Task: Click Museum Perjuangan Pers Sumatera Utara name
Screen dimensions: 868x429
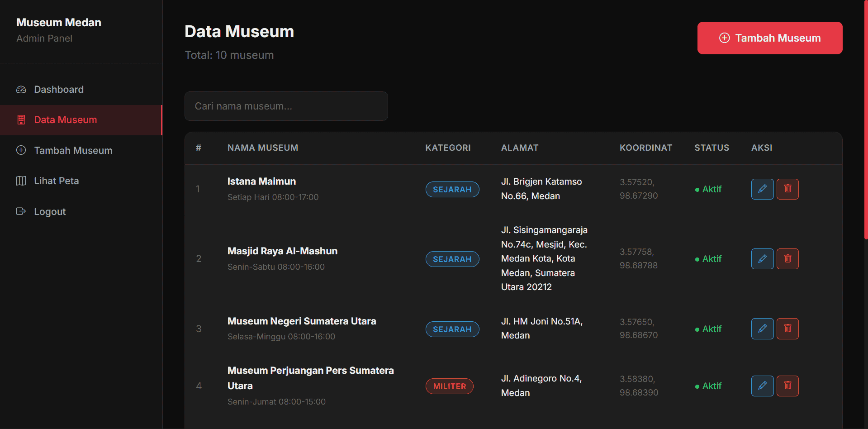Action: [311, 378]
